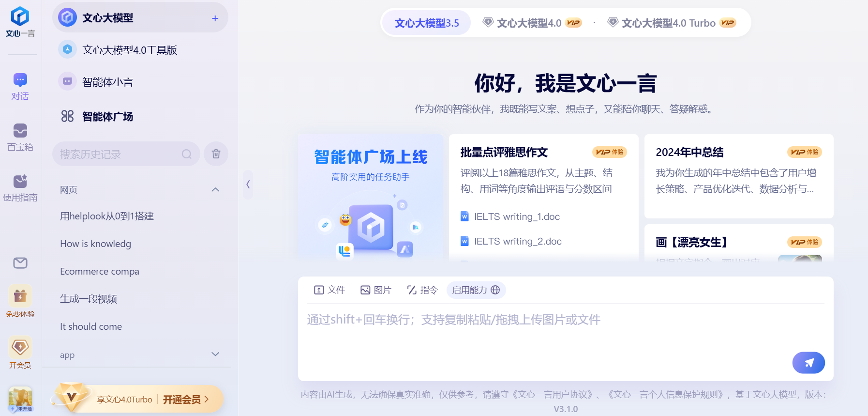Select 文心大模型4.0工具版 menu entry
This screenshot has height=416, width=868.
point(140,50)
